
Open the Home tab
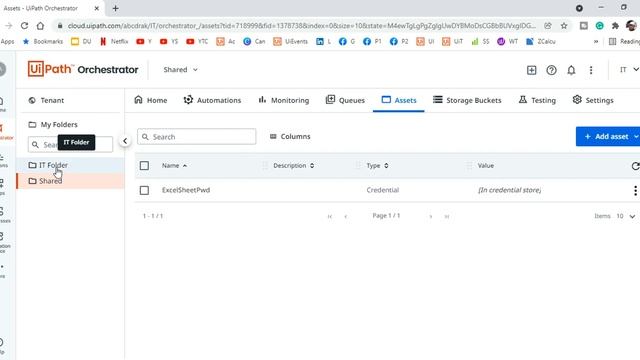tap(151, 100)
